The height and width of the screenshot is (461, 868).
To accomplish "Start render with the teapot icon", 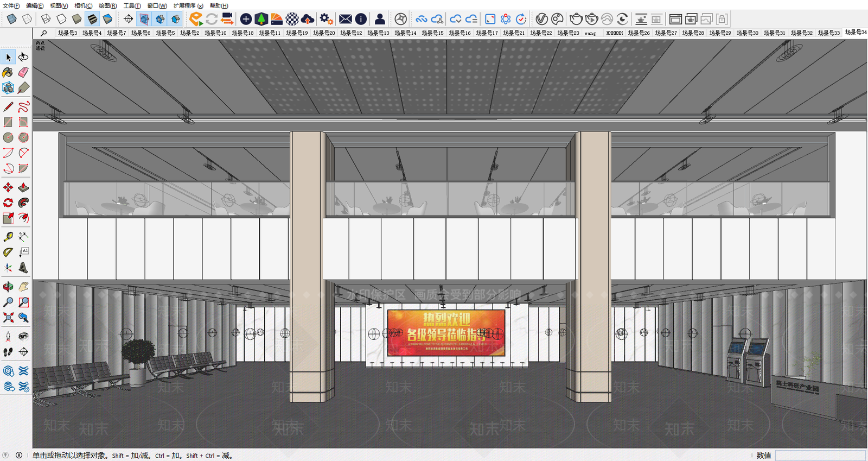I will (576, 19).
